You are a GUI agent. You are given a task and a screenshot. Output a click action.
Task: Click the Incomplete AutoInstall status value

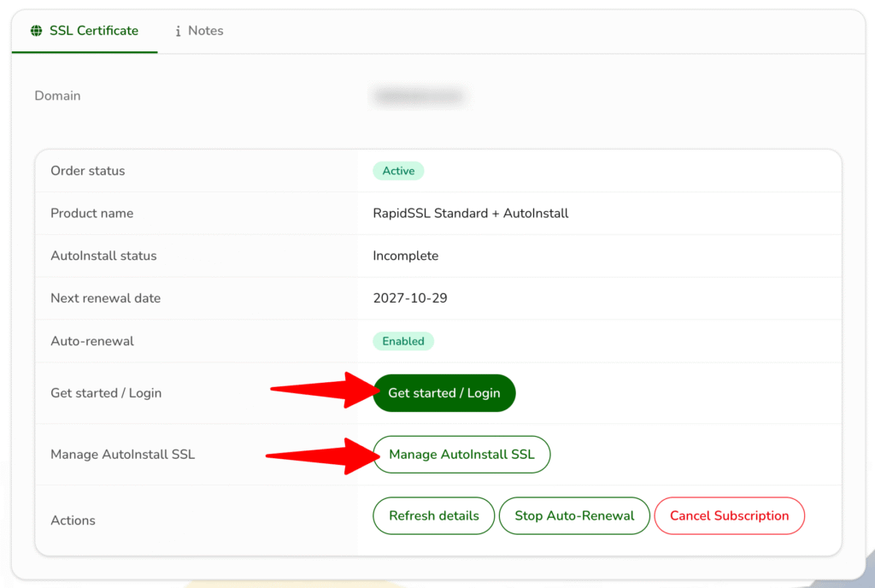pyautogui.click(x=406, y=256)
